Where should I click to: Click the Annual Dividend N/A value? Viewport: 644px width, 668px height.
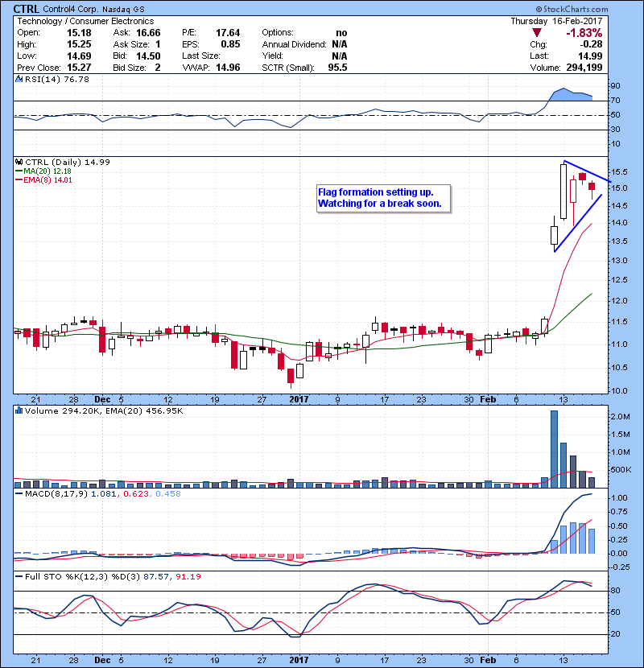point(339,44)
